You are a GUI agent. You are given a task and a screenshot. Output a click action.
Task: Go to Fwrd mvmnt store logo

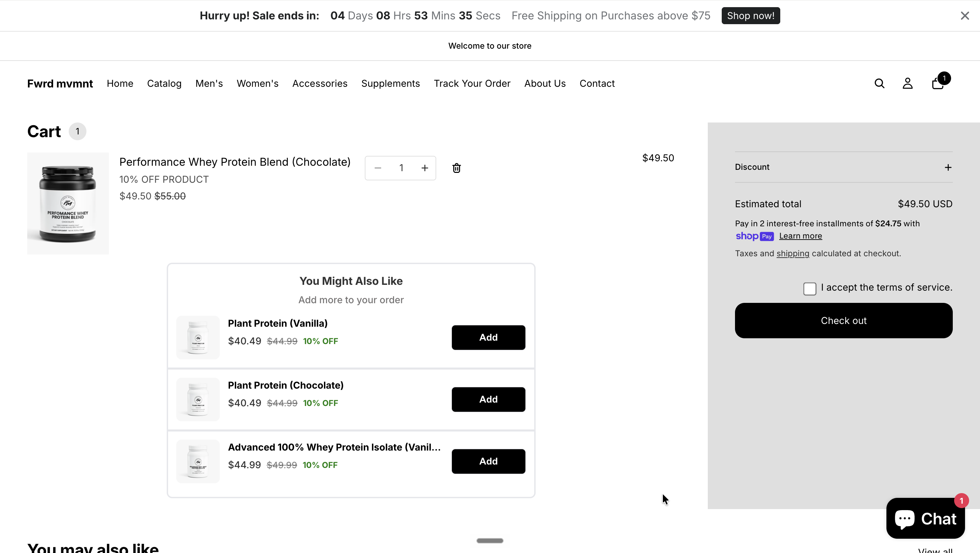point(60,83)
